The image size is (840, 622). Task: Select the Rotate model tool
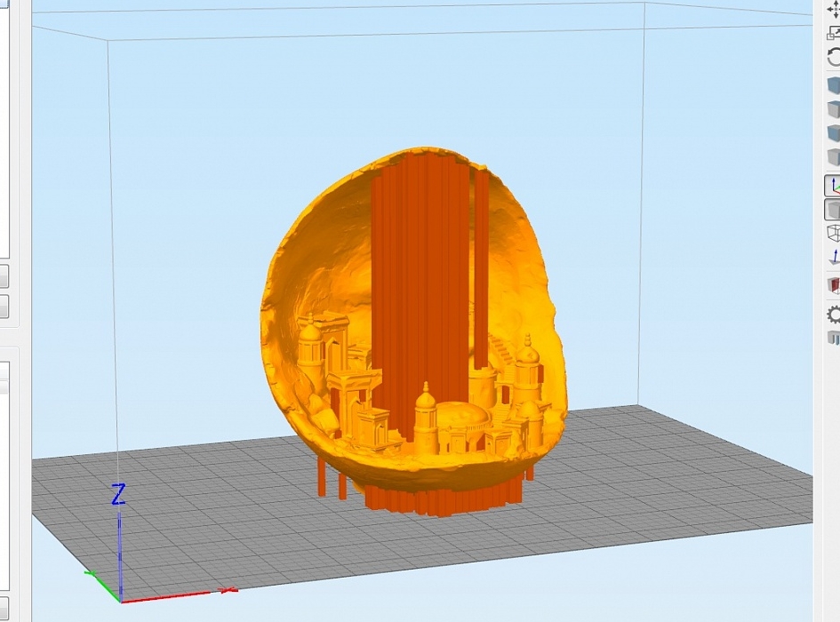[x=834, y=58]
